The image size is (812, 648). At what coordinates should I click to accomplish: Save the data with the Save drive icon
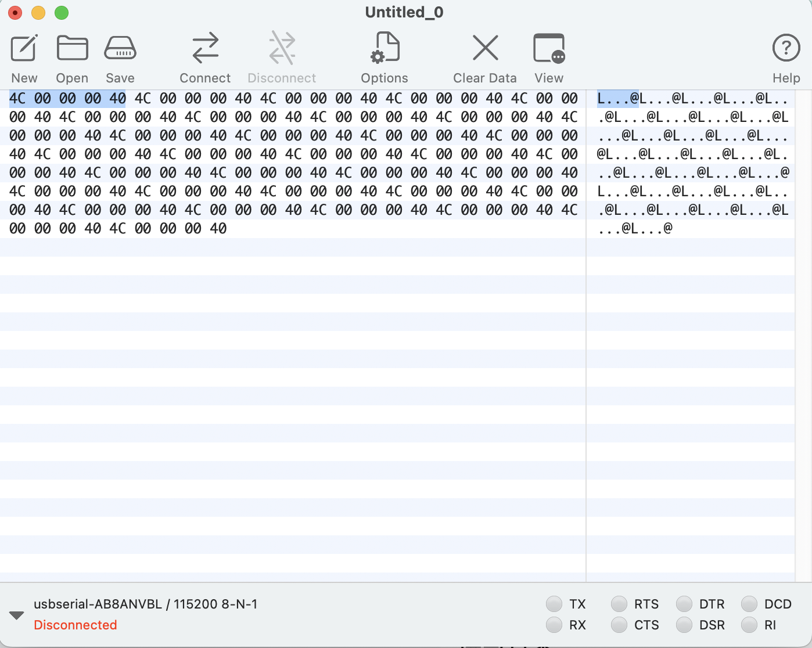tap(120, 48)
